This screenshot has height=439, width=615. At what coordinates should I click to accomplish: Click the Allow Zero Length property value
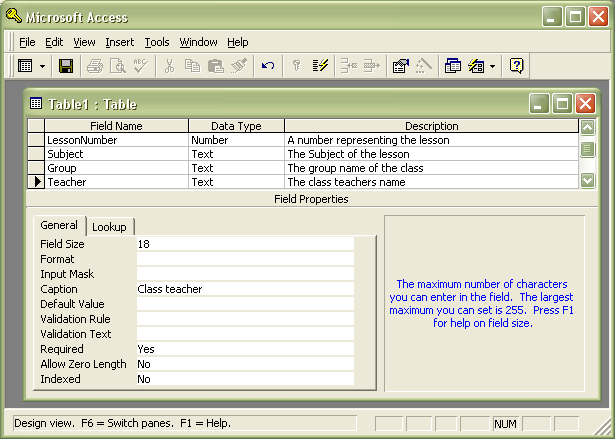[x=245, y=364]
